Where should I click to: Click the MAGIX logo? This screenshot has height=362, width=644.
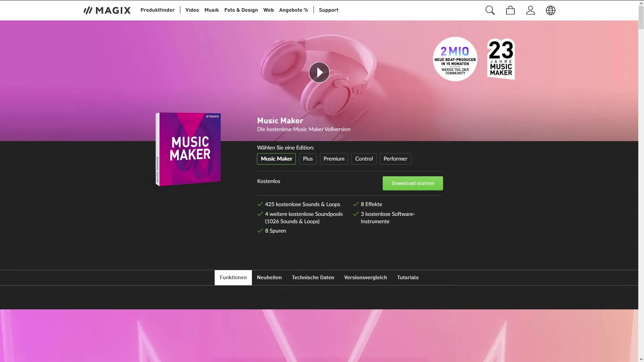(107, 10)
